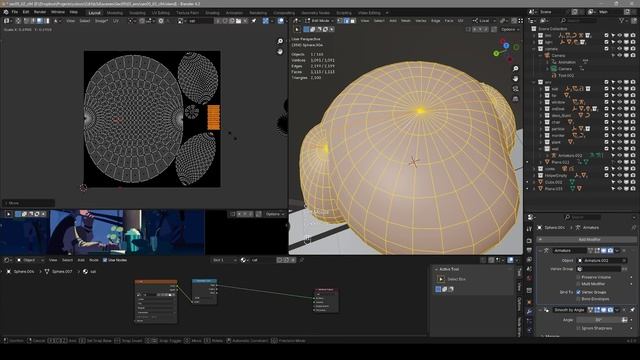
Task: Click the orange image texture node header
Action: click(x=156, y=282)
